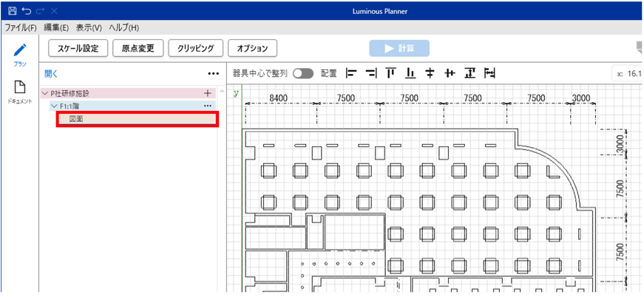This screenshot has width=644, height=297.
Task: Click the align left edges icon
Action: 352,73
